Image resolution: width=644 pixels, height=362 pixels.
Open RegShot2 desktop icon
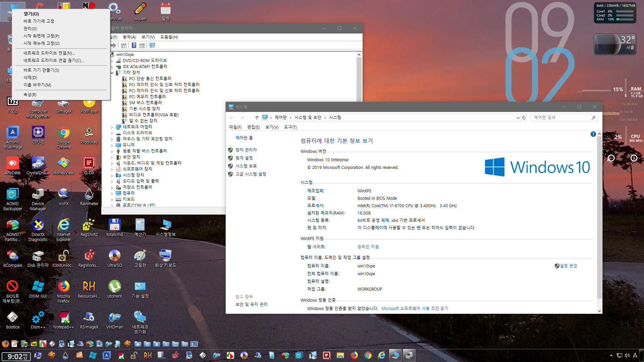89,228
